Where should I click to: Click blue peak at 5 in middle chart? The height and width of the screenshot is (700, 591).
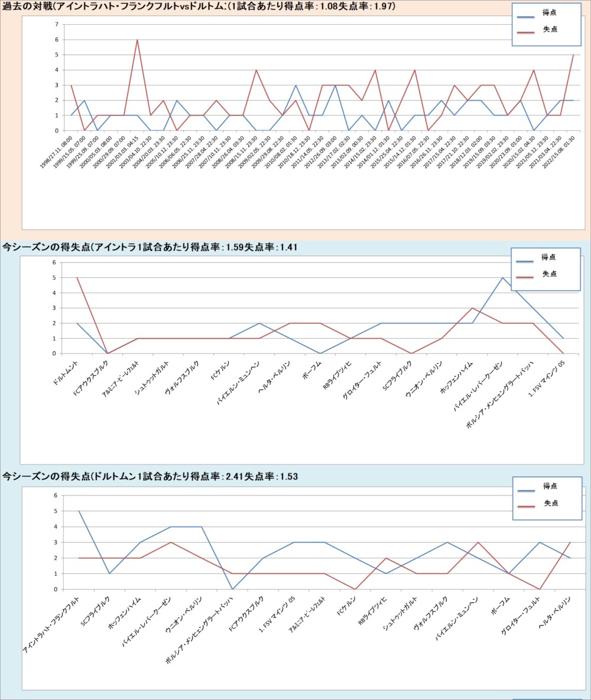coord(502,278)
